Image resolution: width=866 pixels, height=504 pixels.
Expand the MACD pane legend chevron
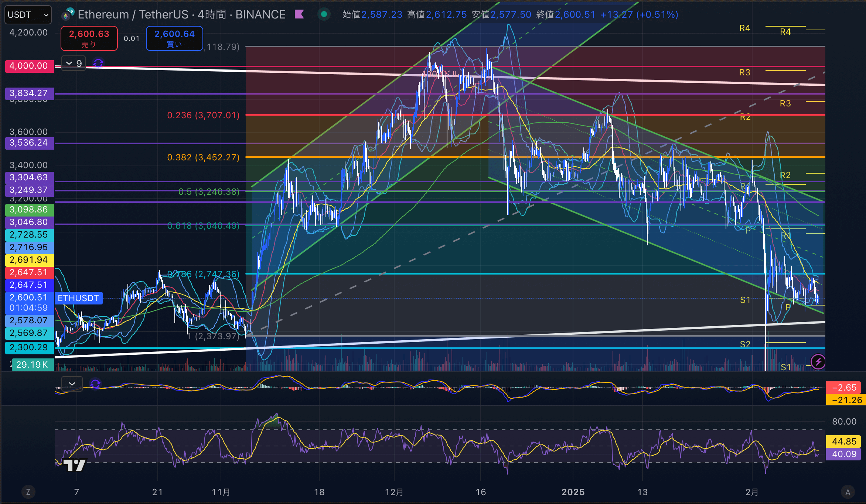click(x=72, y=384)
